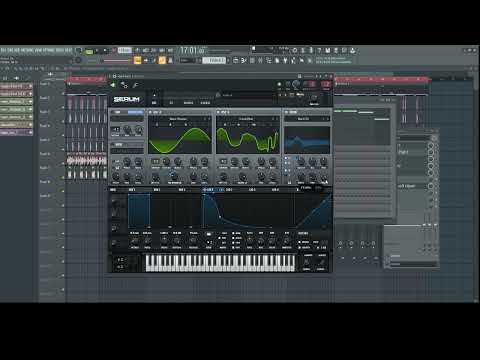Click the filter cutoff knob
This screenshot has height=360, width=480.
pyautogui.click(x=301, y=162)
